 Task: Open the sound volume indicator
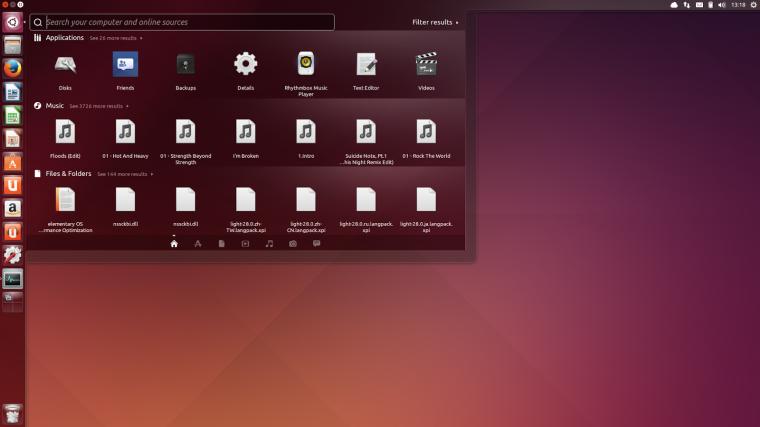[722, 5]
